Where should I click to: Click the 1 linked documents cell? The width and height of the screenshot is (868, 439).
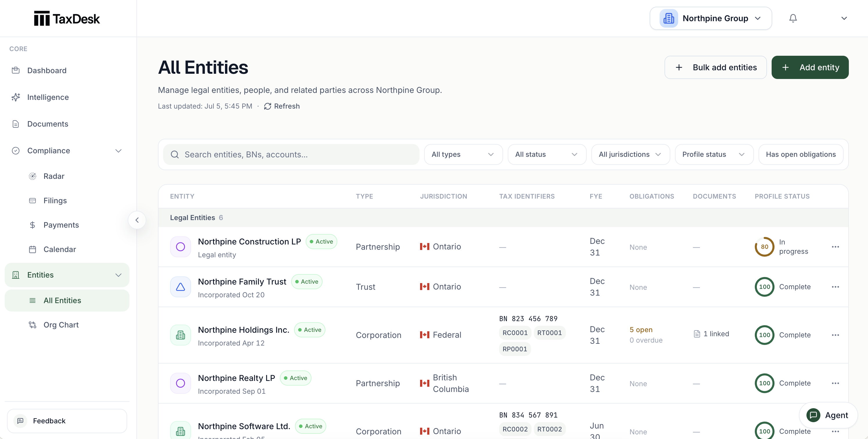point(711,334)
